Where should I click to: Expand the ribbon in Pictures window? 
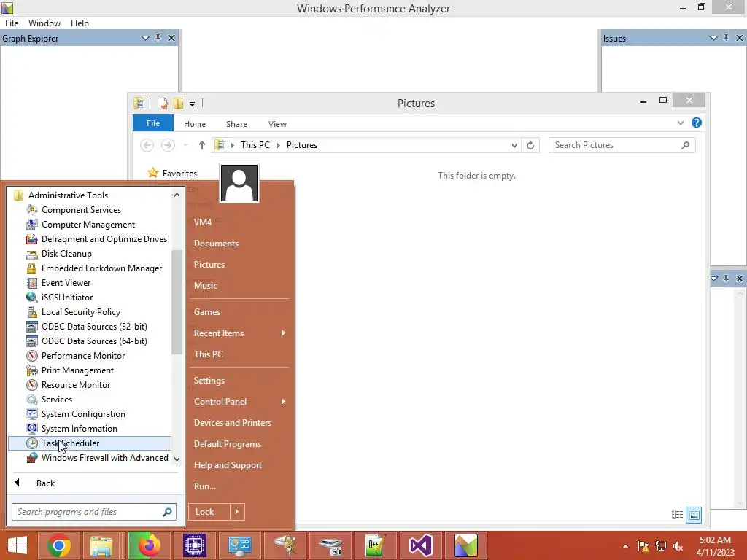point(681,122)
